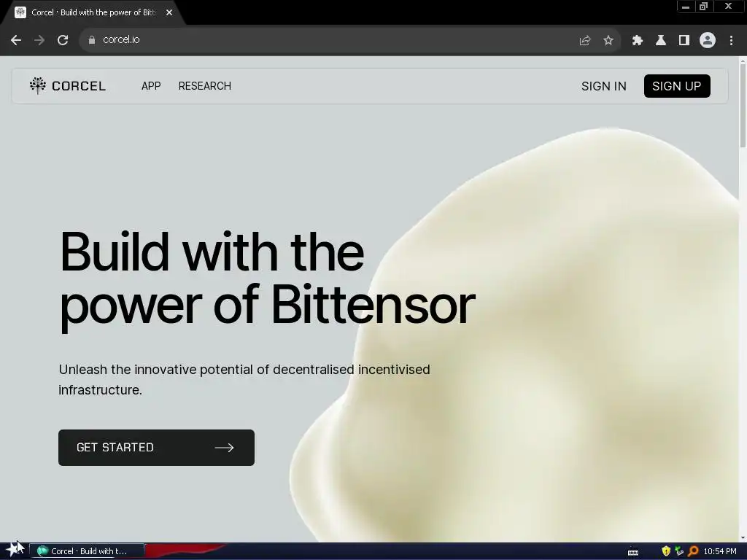The image size is (747, 560).
Task: Click the GET STARTED button
Action: click(x=156, y=448)
